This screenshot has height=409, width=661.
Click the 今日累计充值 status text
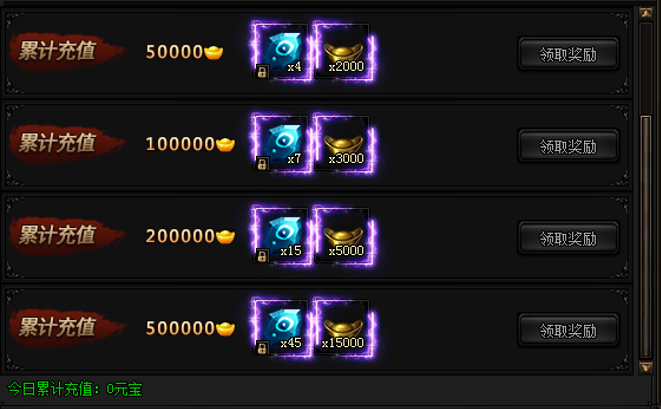click(75, 389)
